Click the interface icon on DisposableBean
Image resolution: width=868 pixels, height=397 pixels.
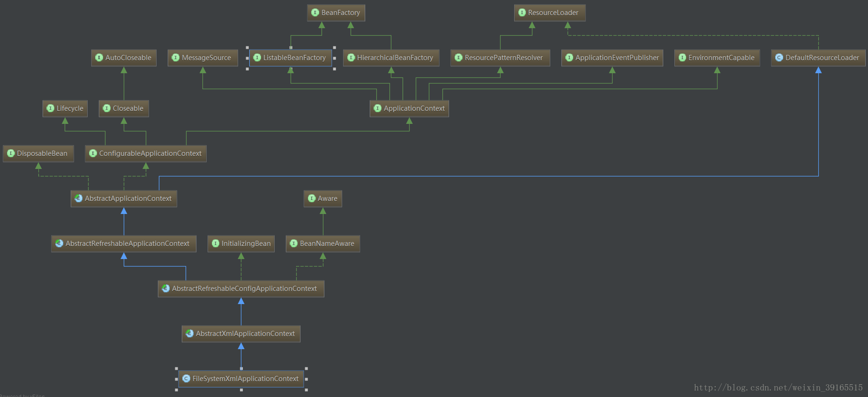(x=11, y=153)
